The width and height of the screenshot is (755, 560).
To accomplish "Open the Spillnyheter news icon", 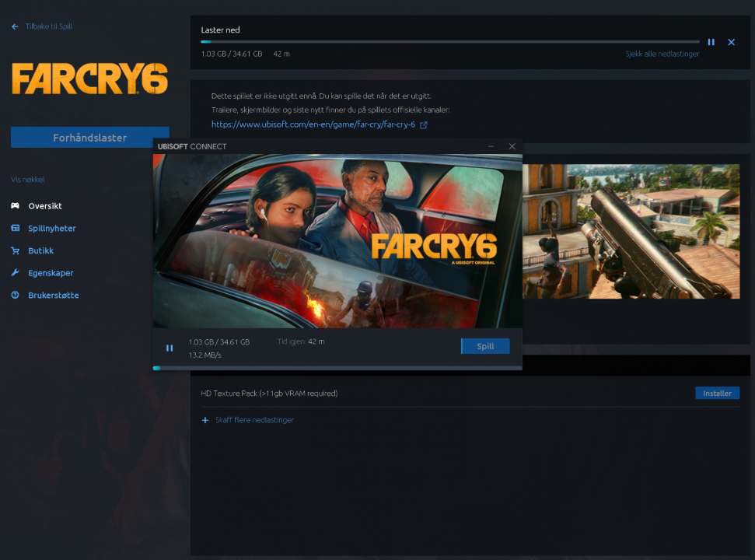I will click(16, 228).
